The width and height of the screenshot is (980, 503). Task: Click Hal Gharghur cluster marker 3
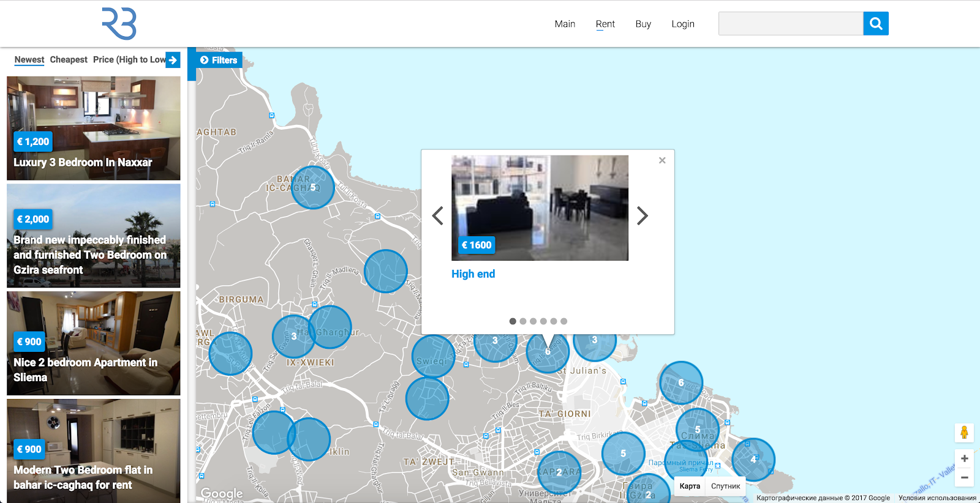294,337
